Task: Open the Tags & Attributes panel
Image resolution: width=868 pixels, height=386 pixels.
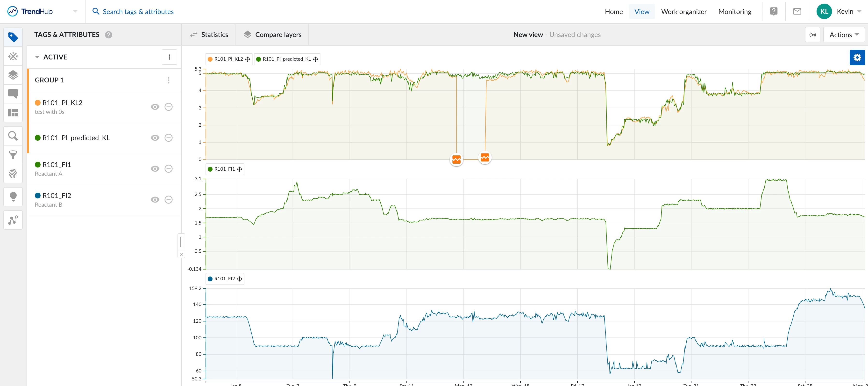Action: click(13, 37)
